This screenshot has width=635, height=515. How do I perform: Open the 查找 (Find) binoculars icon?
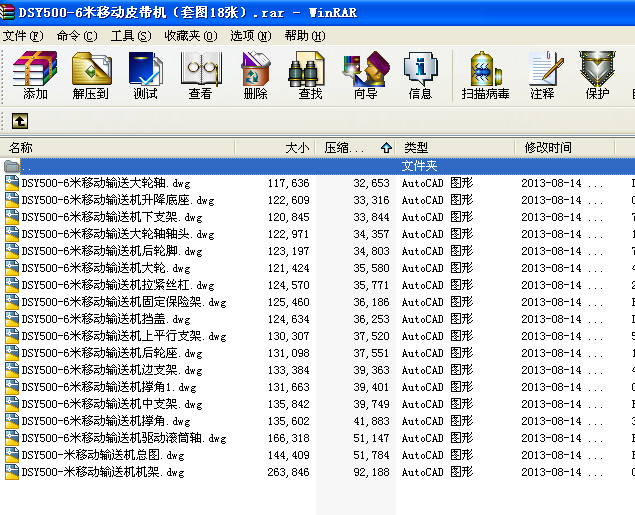click(x=310, y=76)
